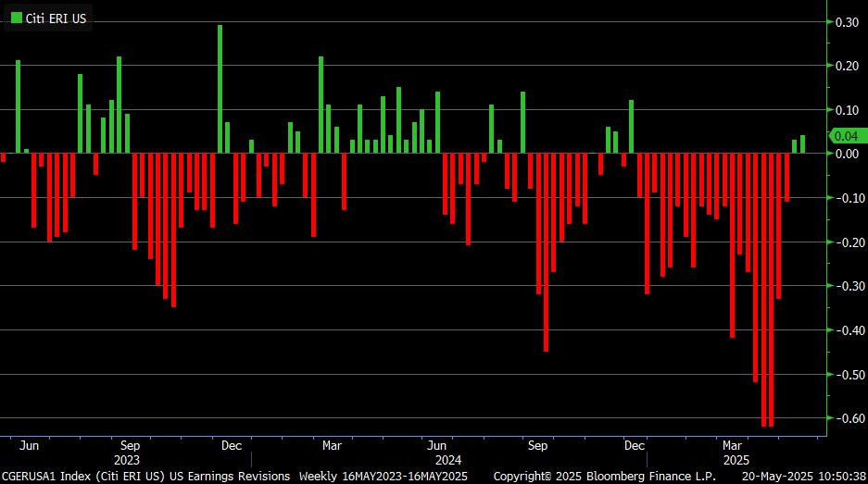Click the 0.30 y-axis label

click(847, 23)
